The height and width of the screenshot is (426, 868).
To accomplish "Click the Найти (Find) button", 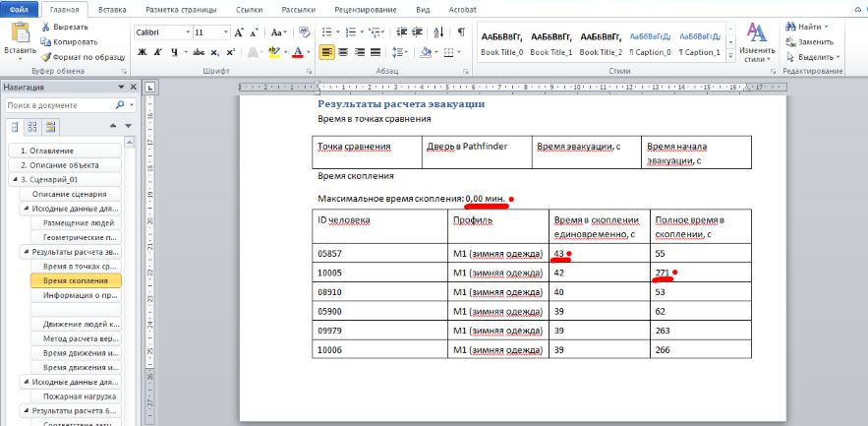I will [x=810, y=28].
